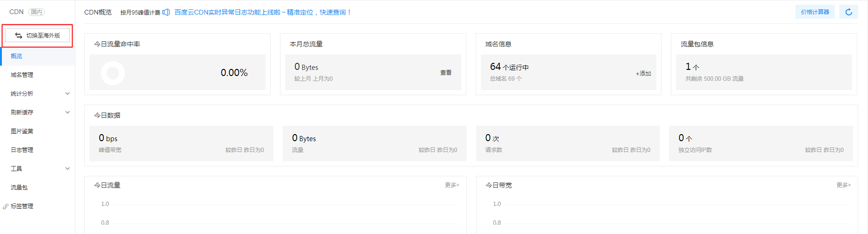
Task: Open the CDN实时异常日志 announcement link
Action: pos(263,12)
